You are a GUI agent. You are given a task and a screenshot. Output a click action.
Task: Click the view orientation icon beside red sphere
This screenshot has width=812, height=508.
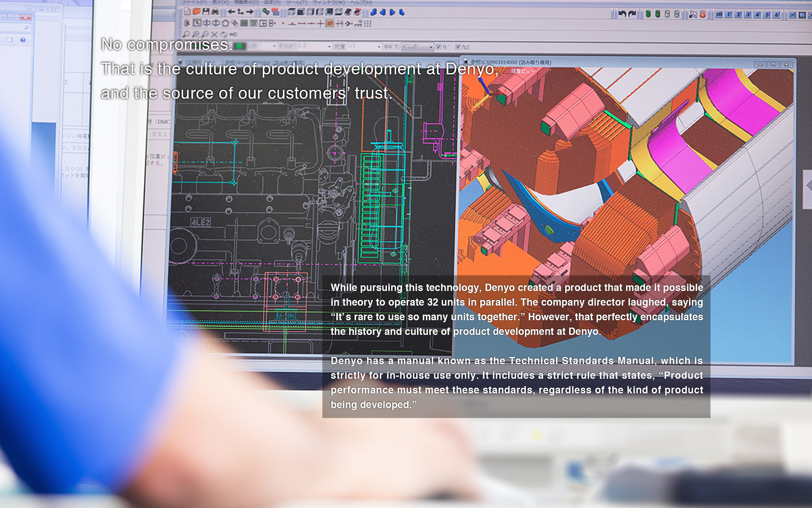pyautogui.click(x=693, y=15)
